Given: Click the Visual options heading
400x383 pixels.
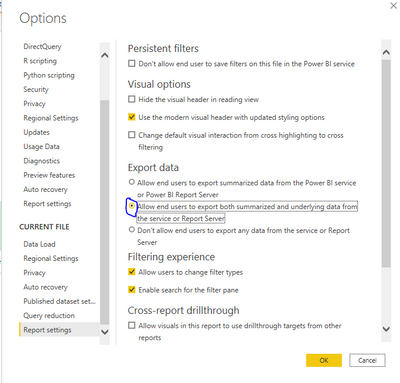Looking at the screenshot, I should [159, 84].
